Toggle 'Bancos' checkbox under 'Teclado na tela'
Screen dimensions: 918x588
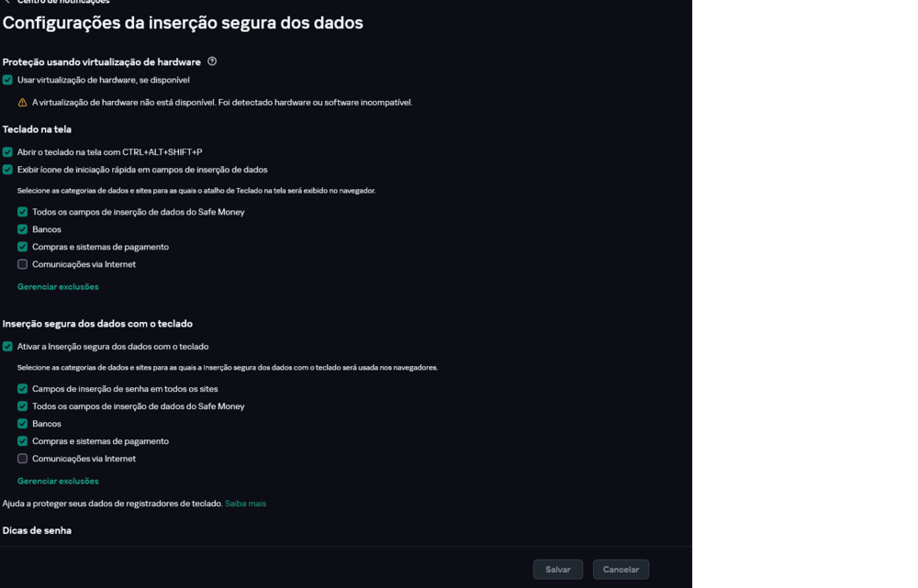pyautogui.click(x=23, y=229)
